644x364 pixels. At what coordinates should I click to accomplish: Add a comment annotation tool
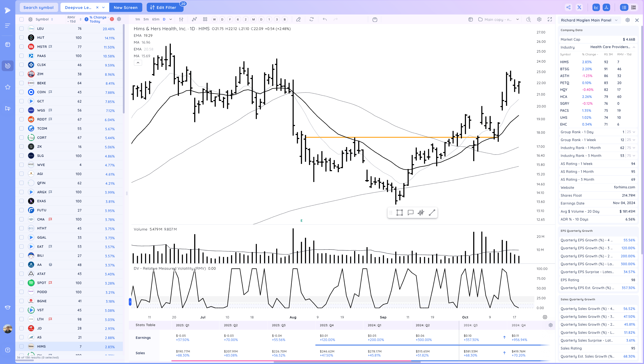pyautogui.click(x=410, y=213)
